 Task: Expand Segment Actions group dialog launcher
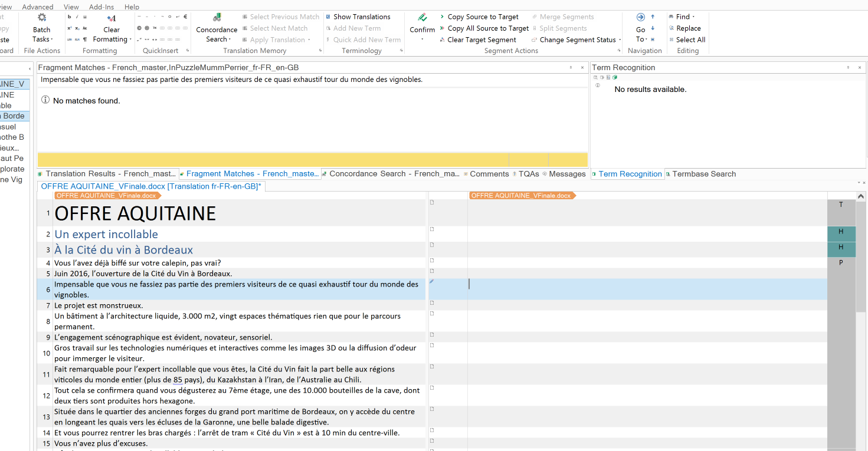pos(618,51)
